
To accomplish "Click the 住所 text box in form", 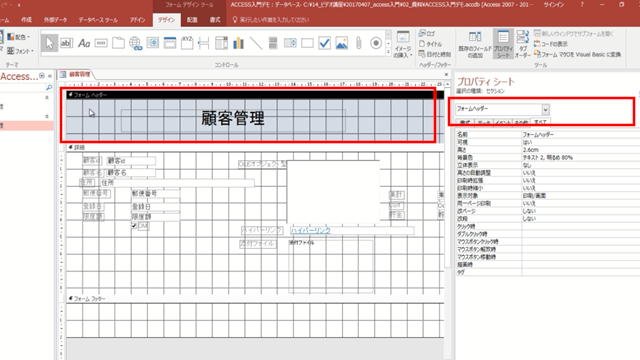I will pos(177,183).
